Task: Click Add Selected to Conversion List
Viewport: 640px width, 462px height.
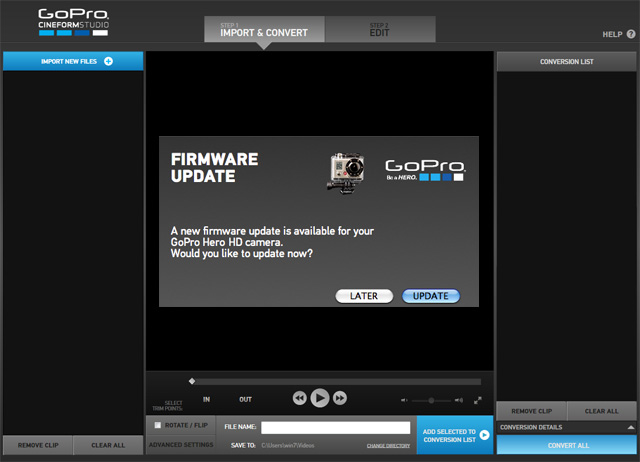Action: [x=455, y=435]
